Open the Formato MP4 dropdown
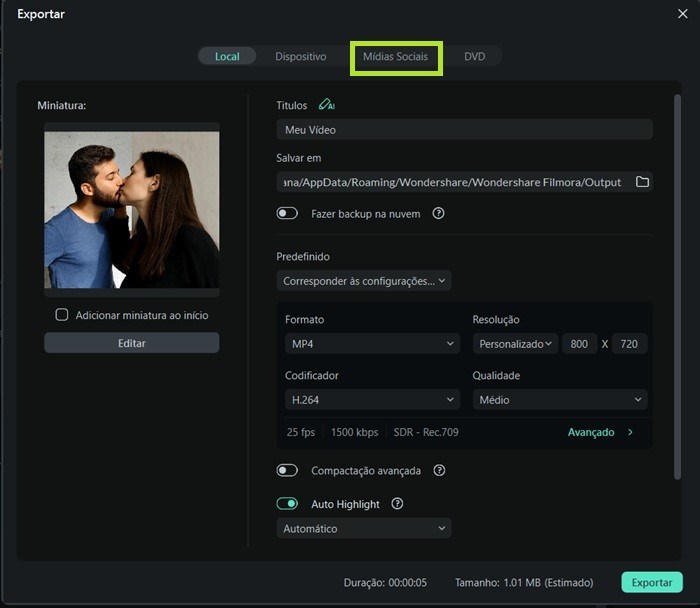This screenshot has height=608, width=700. click(372, 344)
